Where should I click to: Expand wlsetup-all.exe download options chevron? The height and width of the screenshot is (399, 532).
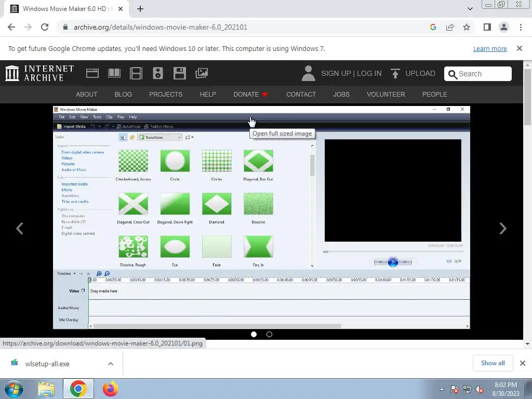click(111, 364)
